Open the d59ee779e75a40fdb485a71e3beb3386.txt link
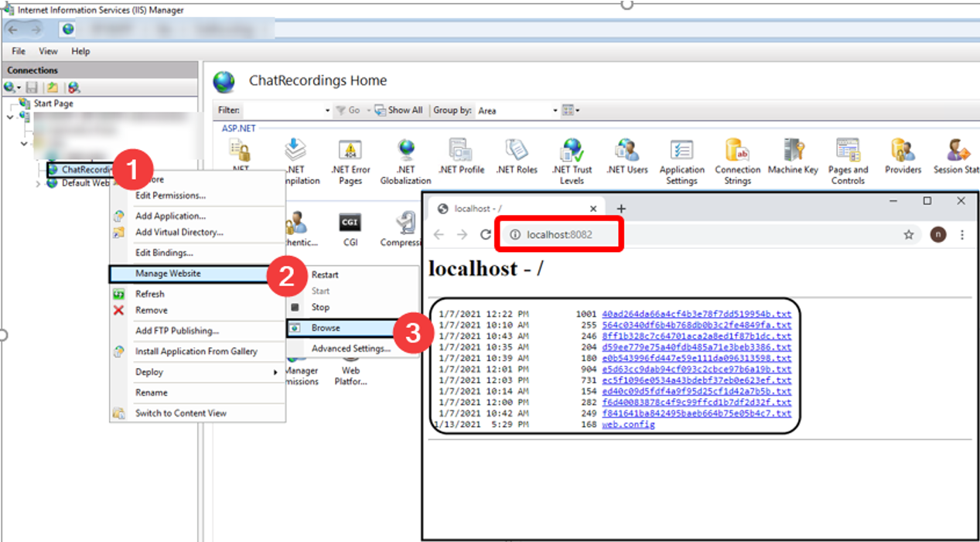Image resolution: width=980 pixels, height=542 pixels. (x=696, y=347)
